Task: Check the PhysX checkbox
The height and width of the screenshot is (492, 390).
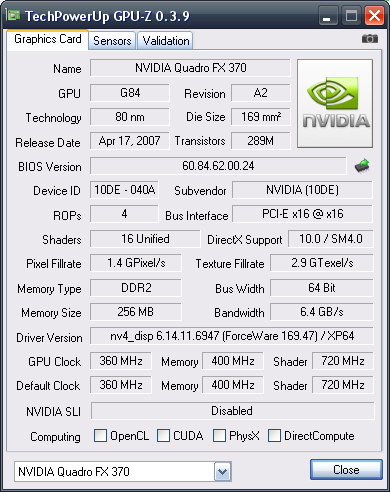Action: pos(219,435)
